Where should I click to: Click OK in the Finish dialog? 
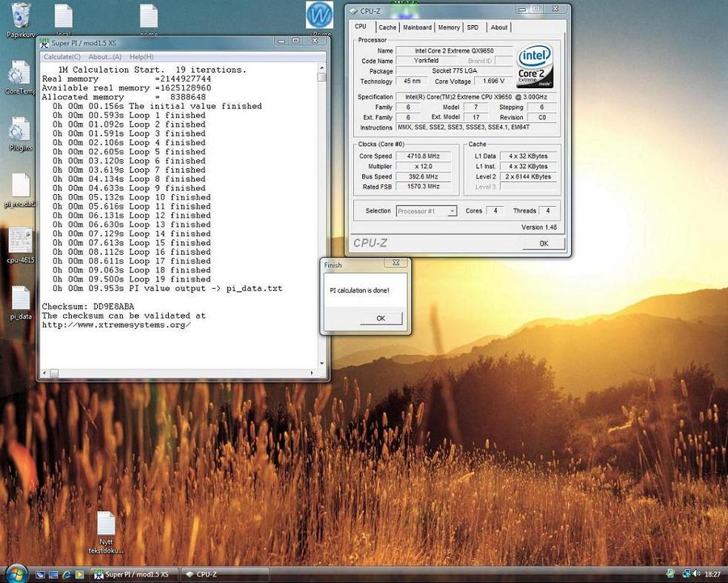point(381,319)
